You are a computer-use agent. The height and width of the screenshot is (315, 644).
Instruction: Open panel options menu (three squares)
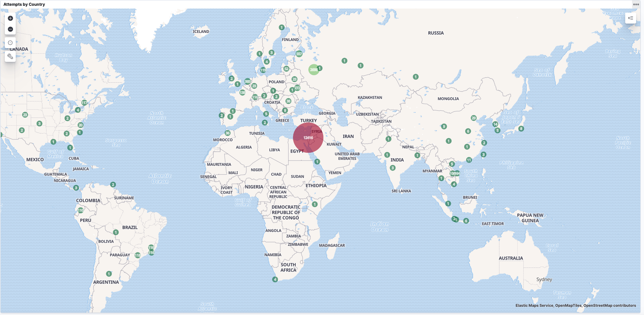(x=636, y=4)
